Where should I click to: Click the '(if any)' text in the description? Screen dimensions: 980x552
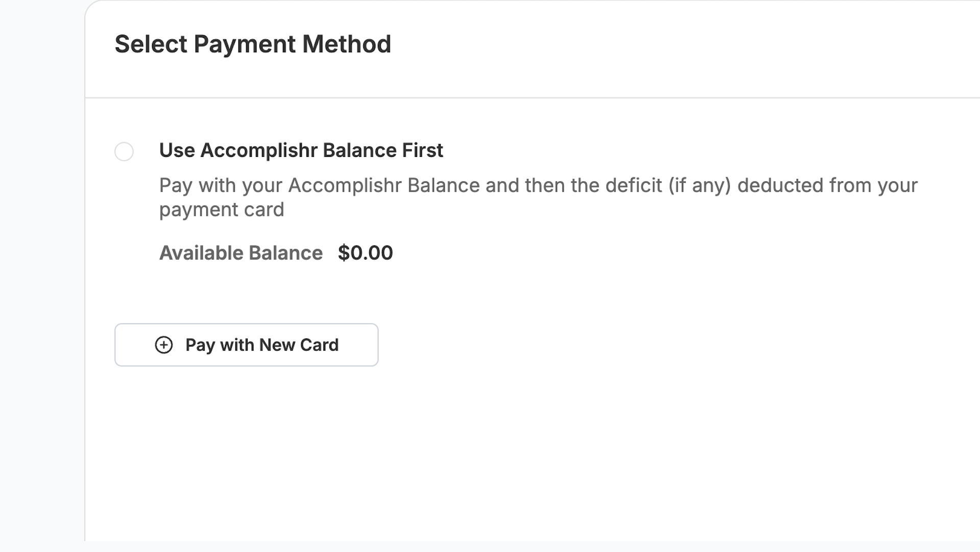pyautogui.click(x=700, y=186)
